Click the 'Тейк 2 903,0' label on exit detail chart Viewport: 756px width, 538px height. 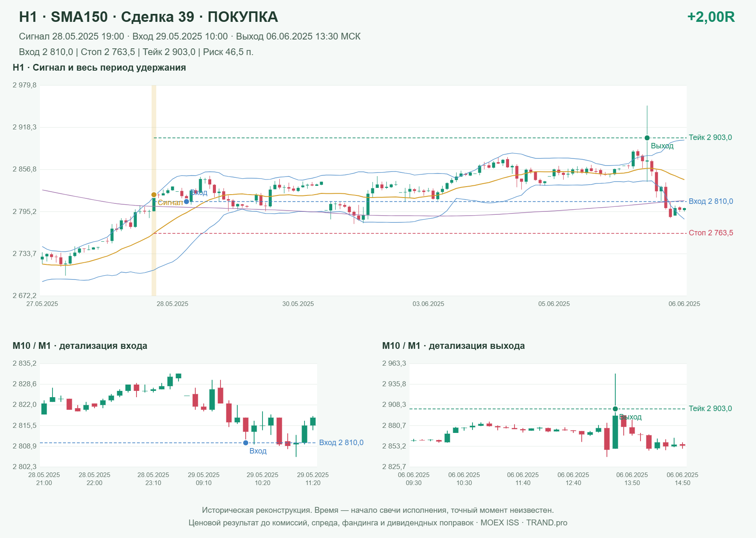coord(710,409)
